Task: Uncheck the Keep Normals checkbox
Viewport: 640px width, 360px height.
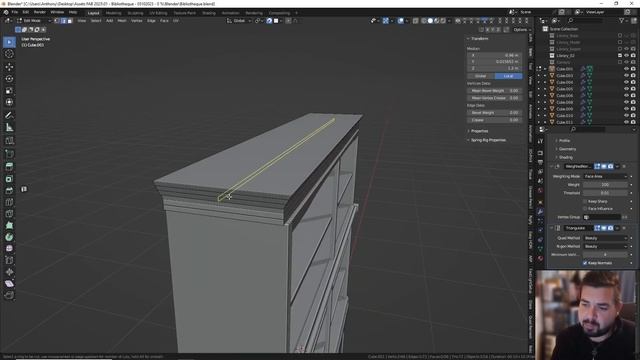Action: click(x=585, y=263)
